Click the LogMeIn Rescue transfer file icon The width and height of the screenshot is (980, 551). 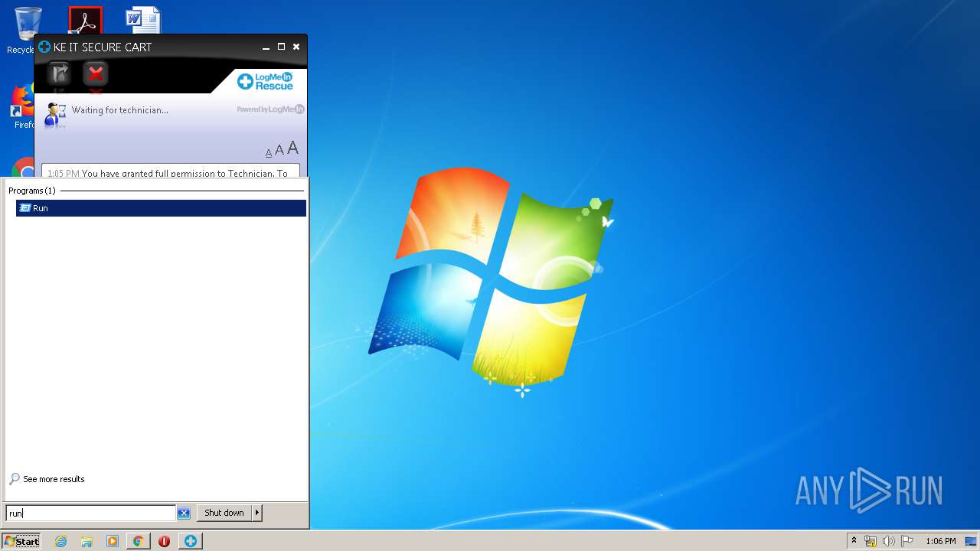coord(60,73)
